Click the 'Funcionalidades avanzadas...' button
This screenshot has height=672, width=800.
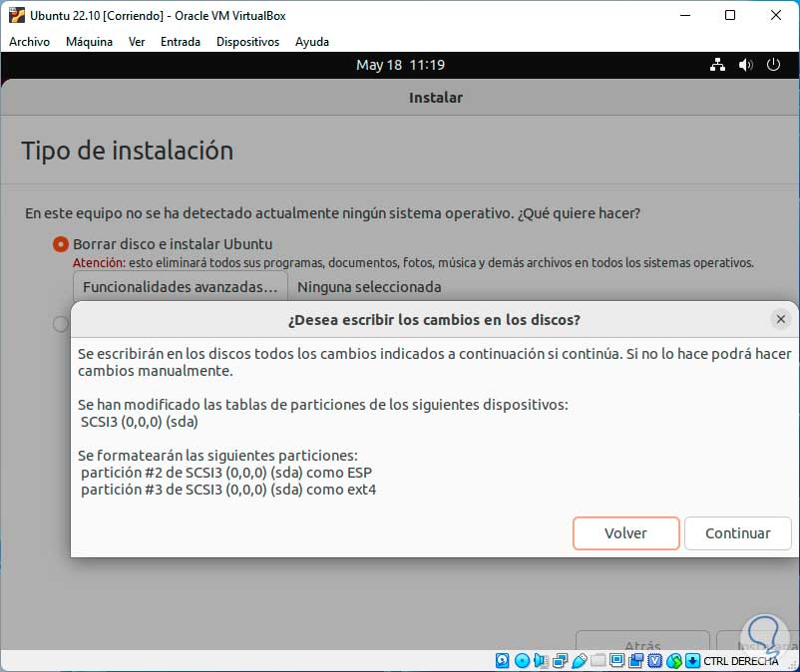181,287
